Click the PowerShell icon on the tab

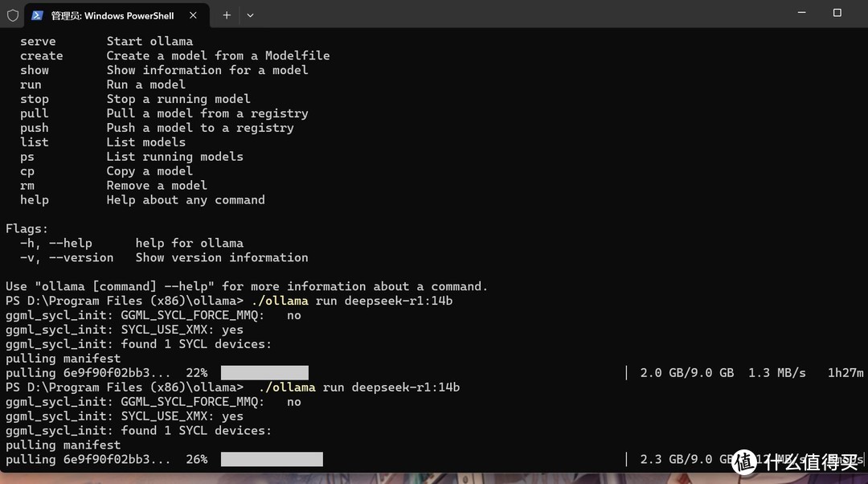(x=37, y=15)
